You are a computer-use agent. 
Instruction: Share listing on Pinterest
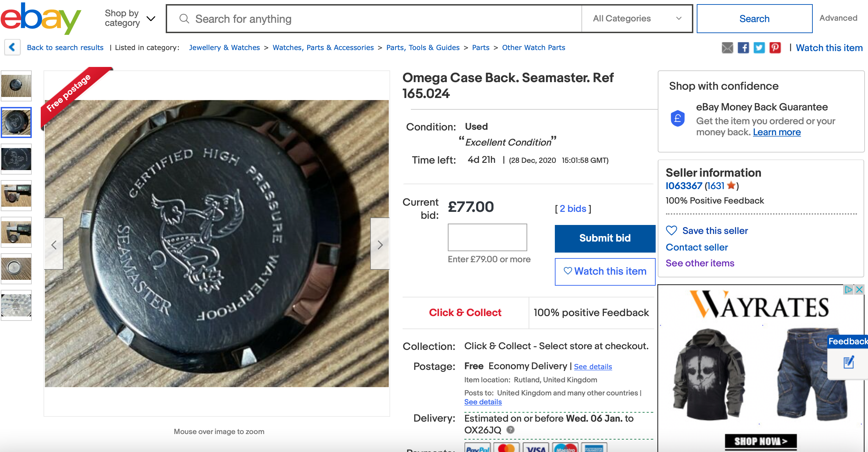775,48
